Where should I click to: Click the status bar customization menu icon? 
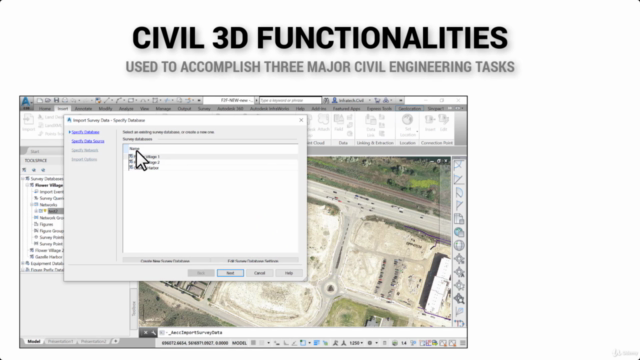[462, 343]
